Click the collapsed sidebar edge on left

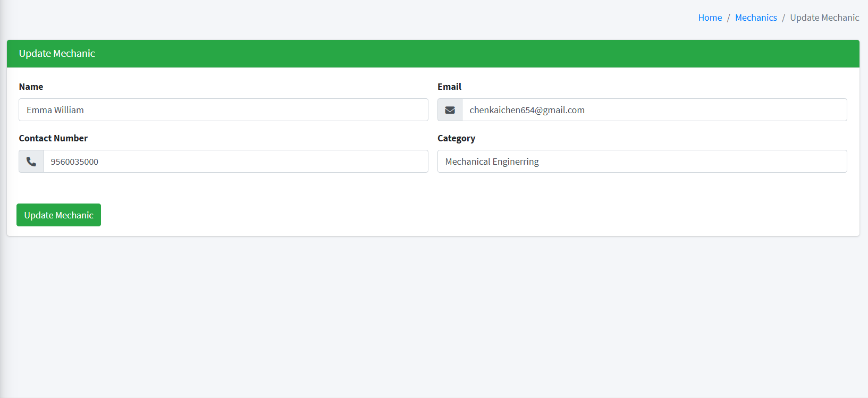coord(2,213)
